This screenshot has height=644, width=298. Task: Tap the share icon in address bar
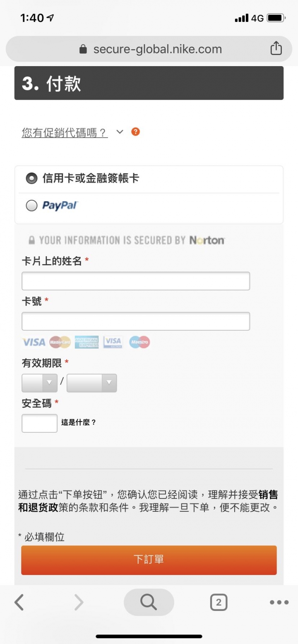coord(276,49)
